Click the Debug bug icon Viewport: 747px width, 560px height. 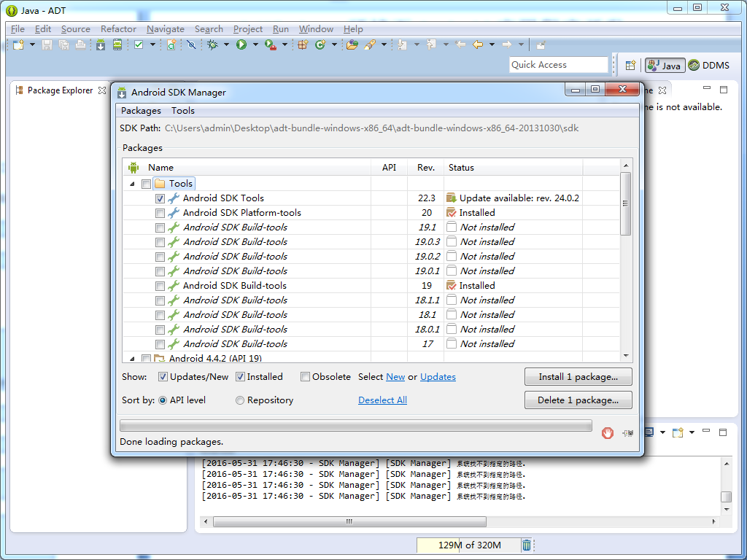pos(212,44)
